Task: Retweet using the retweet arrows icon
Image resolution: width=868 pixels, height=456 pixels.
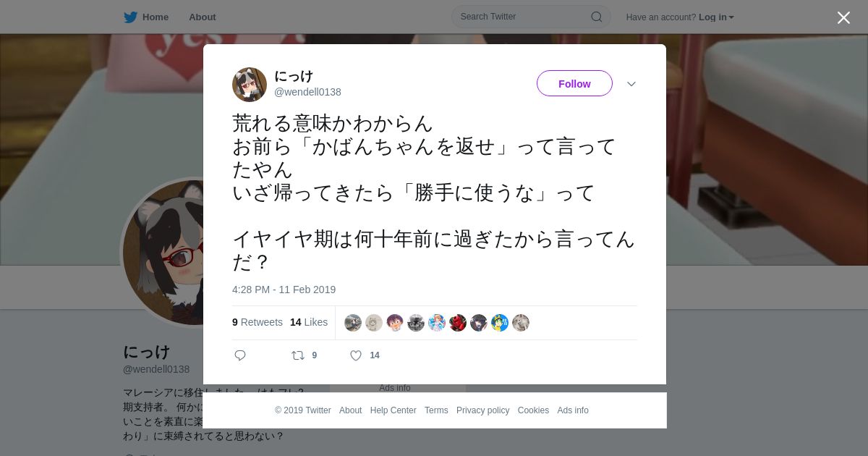Action: pyautogui.click(x=297, y=355)
